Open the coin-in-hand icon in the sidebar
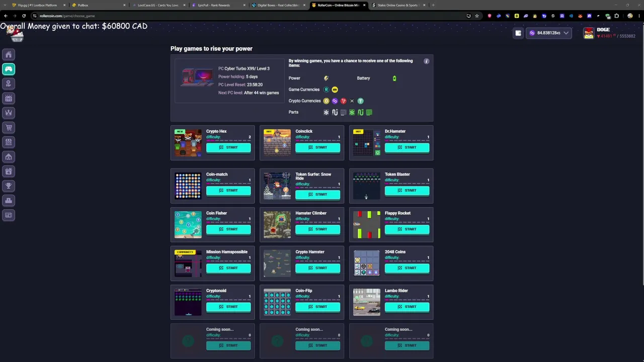Image resolution: width=644 pixels, height=362 pixels. point(9,83)
